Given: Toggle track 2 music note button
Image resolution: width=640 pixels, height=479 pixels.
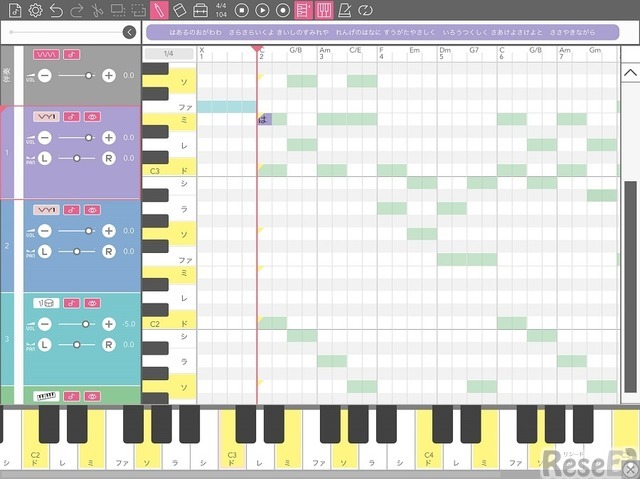Looking at the screenshot, I should 72,210.
